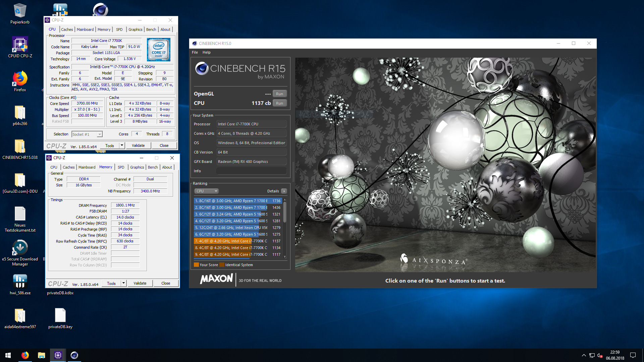The width and height of the screenshot is (644, 362).
Task: Click the rendered Cinebench scene image
Action: point(445,165)
